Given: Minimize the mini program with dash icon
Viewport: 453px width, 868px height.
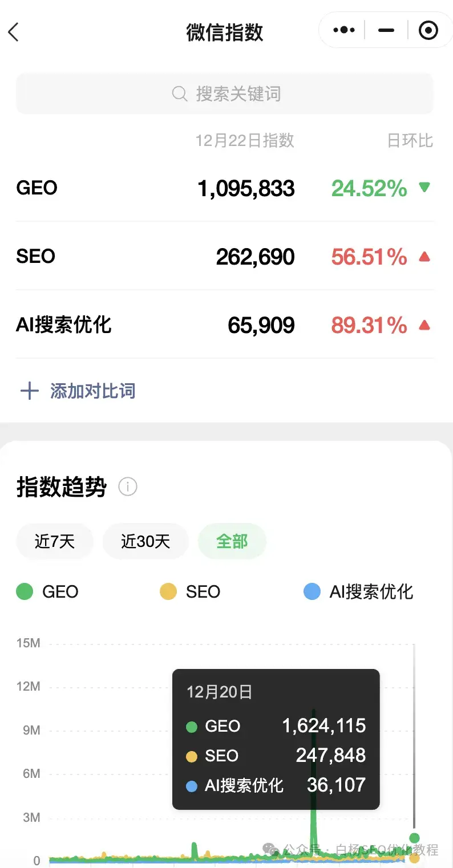Looking at the screenshot, I should [386, 30].
